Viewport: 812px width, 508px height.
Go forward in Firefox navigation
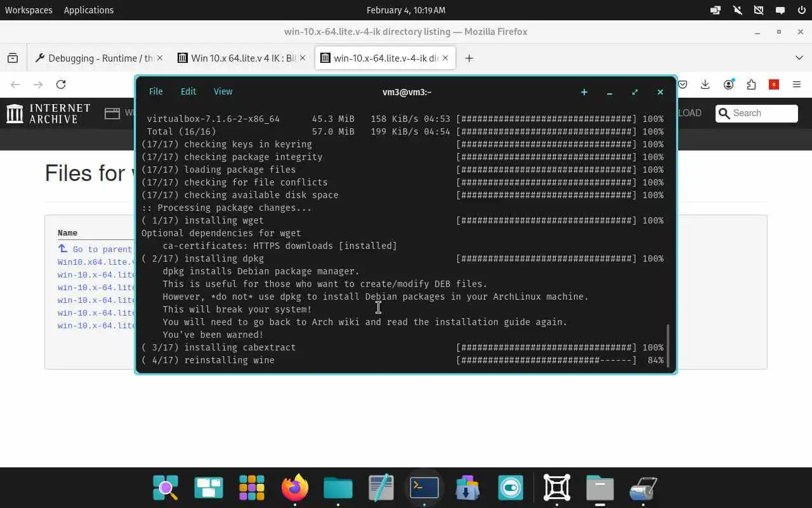pos(38,84)
